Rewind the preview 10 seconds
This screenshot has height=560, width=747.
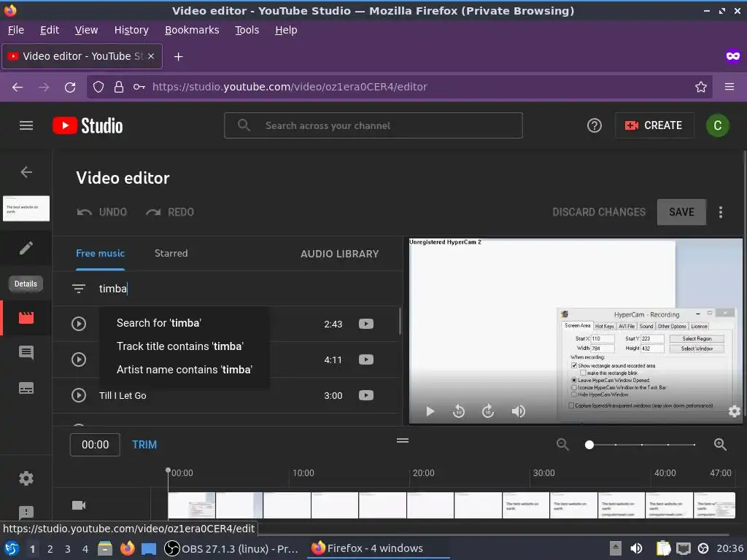458,411
